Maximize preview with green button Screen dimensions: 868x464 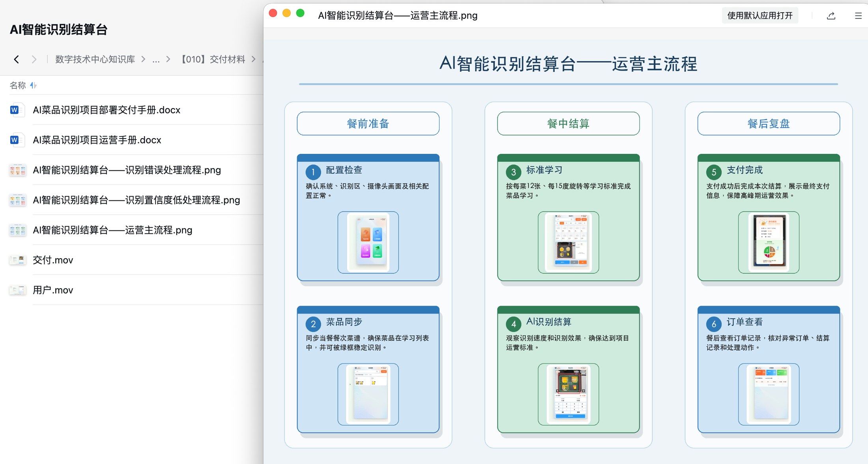300,13
